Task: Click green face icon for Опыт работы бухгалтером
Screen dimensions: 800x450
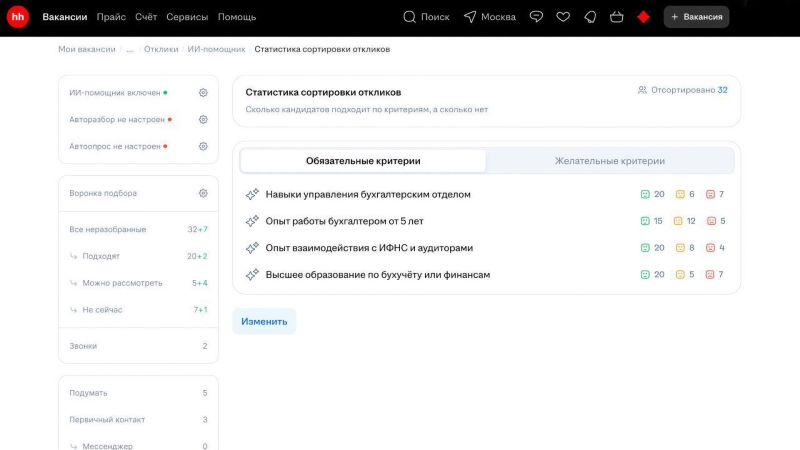Action: click(645, 221)
